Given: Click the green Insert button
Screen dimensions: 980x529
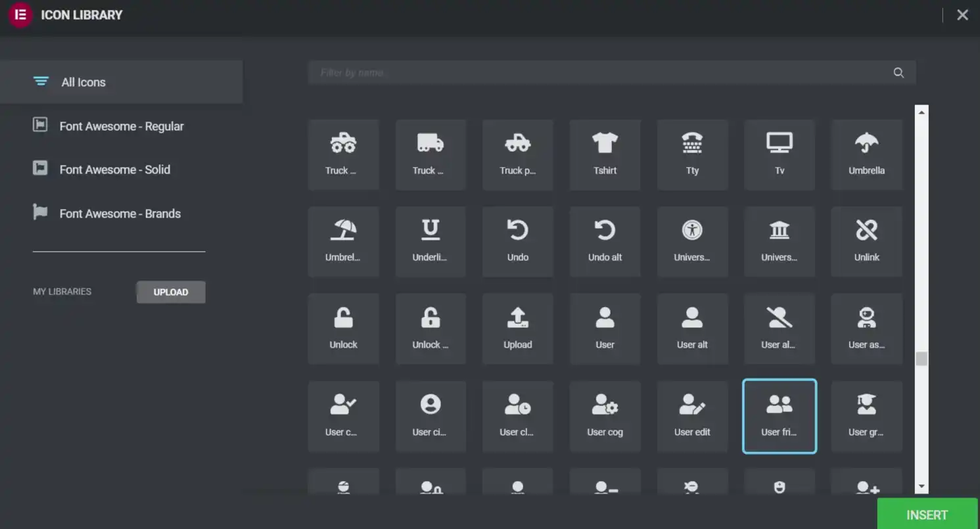Looking at the screenshot, I should pos(927,515).
